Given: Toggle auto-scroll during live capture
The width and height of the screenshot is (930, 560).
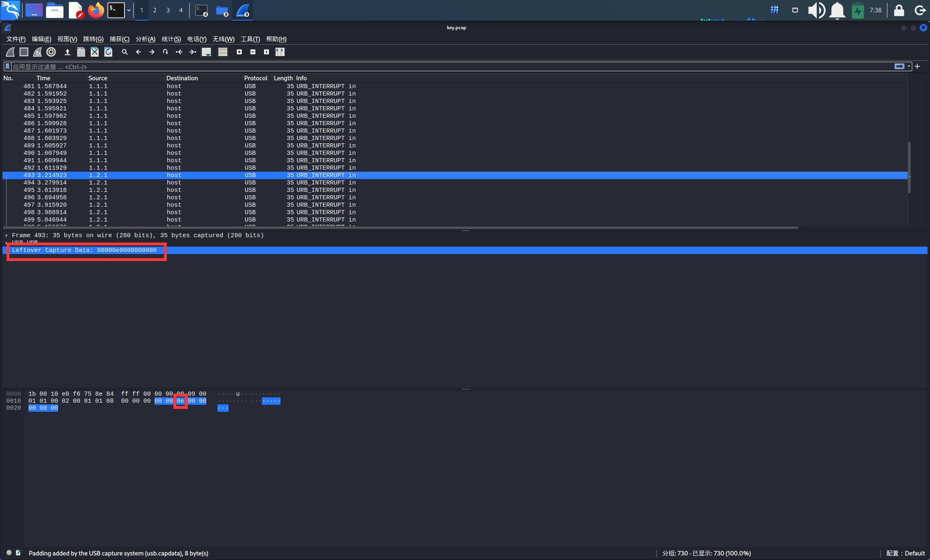Looking at the screenshot, I should (x=206, y=52).
